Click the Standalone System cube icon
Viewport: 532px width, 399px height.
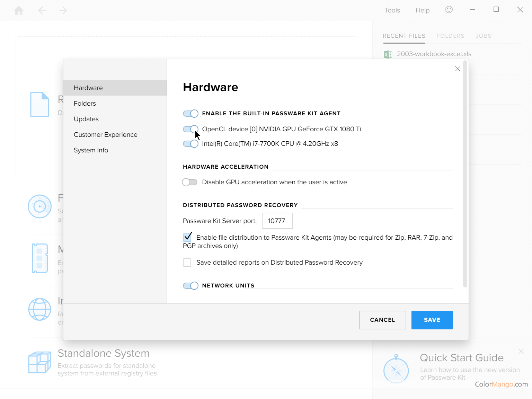39,362
